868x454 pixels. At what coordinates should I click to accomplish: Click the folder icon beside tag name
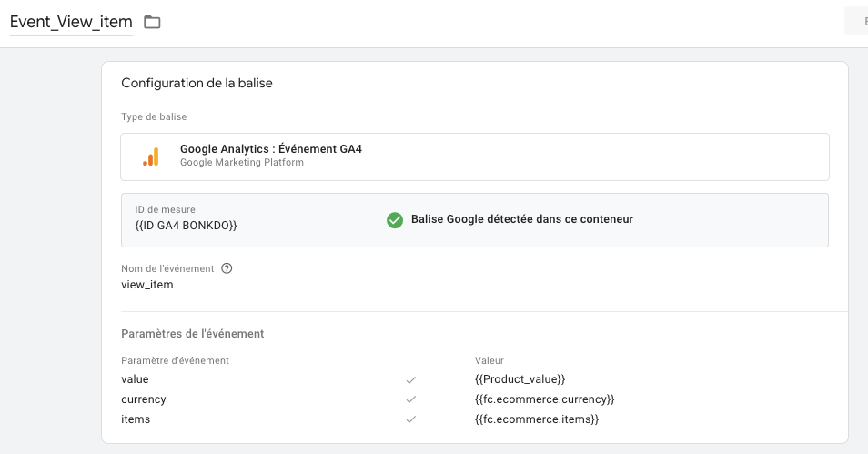pos(152,22)
